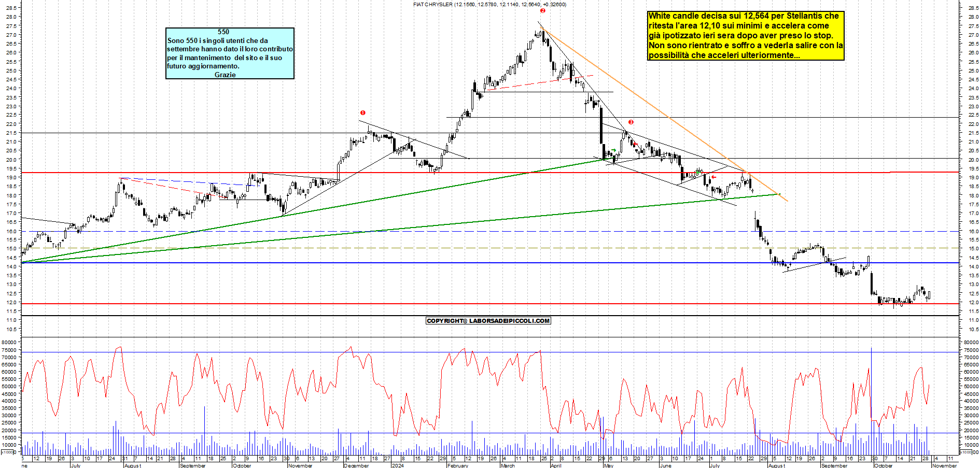Click the yellow Stellantis commentary box
The width and height of the screenshot is (980, 468).
click(746, 36)
